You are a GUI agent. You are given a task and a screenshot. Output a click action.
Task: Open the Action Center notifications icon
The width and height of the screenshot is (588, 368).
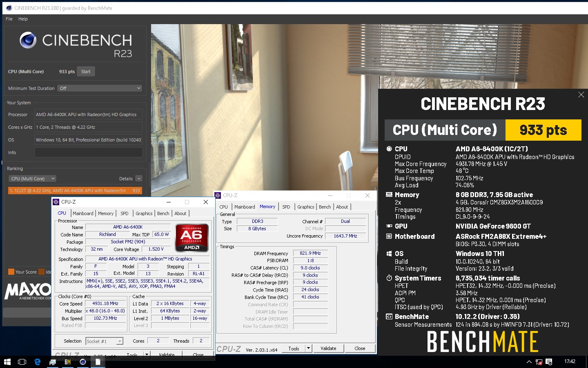[549, 362]
